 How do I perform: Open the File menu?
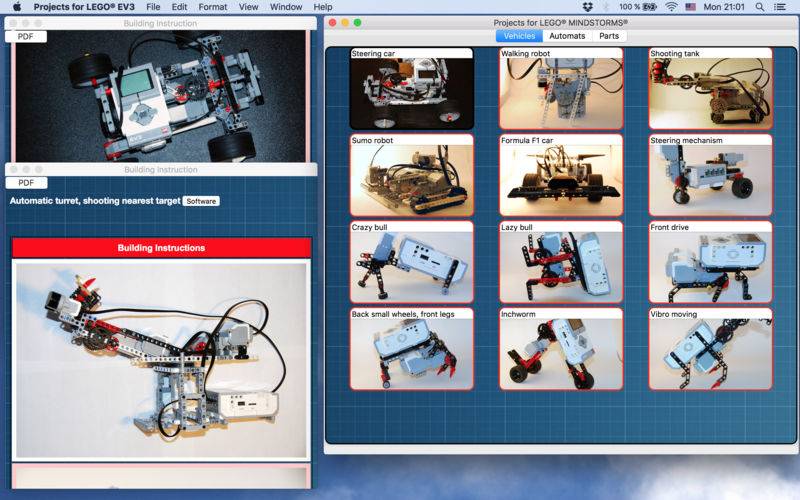153,7
